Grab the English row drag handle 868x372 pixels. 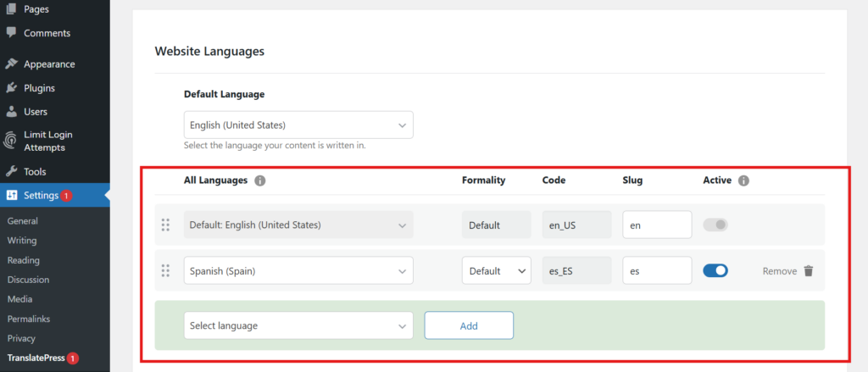165,225
